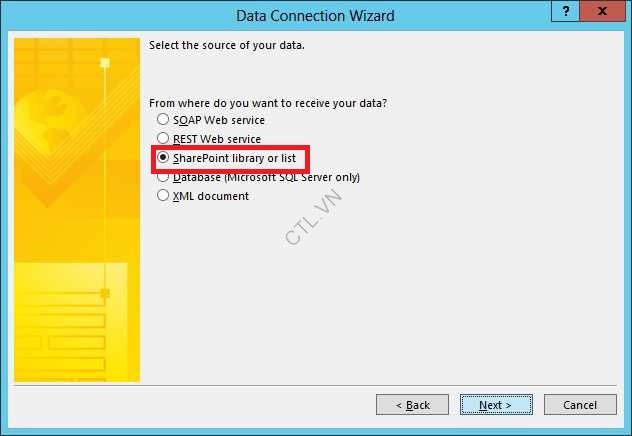The width and height of the screenshot is (632, 436).
Task: Click the Data Connection Wizard title bar
Action: (x=315, y=16)
